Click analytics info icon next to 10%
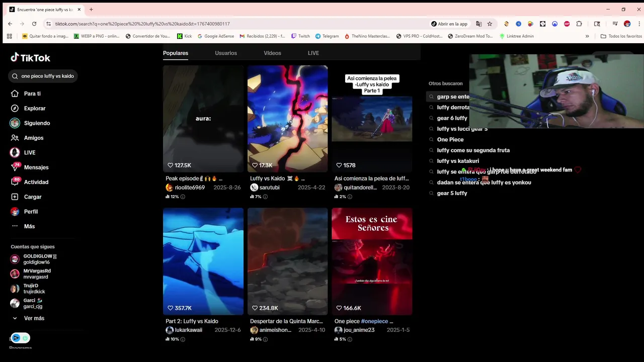Screen dimensions: 644x362 183,339
